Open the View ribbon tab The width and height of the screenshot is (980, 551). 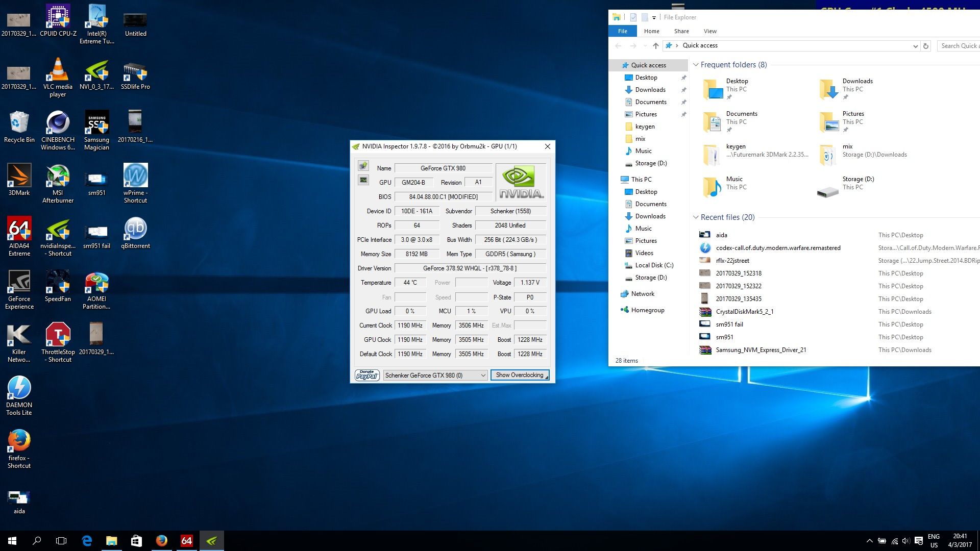[710, 31]
